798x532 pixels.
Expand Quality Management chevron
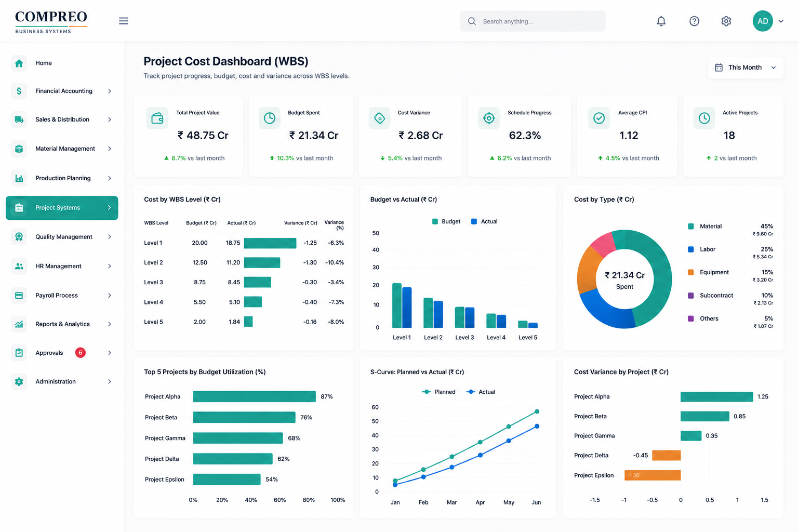coord(110,237)
